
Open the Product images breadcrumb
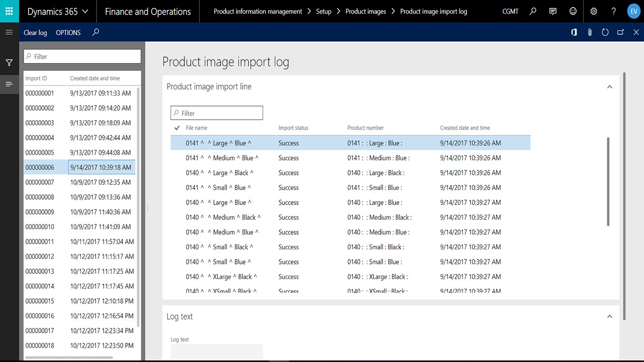[x=366, y=11]
